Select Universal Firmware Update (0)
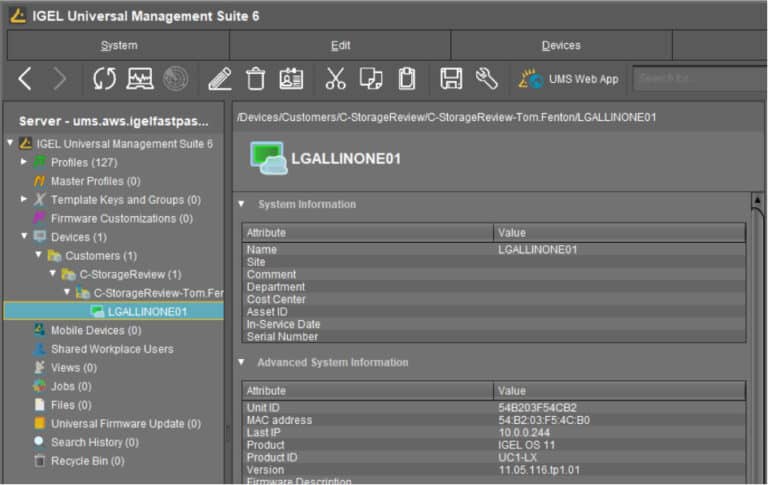Viewport: 768px width, 485px height. click(126, 423)
